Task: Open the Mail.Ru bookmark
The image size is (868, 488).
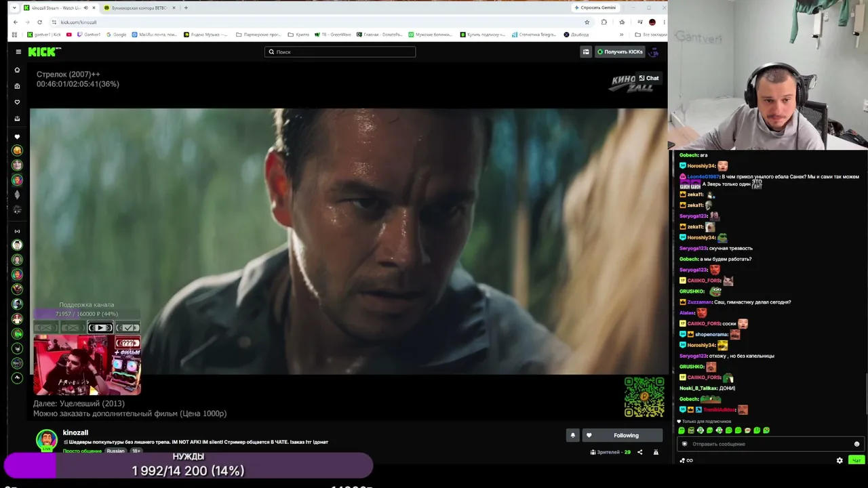Action: pos(155,35)
